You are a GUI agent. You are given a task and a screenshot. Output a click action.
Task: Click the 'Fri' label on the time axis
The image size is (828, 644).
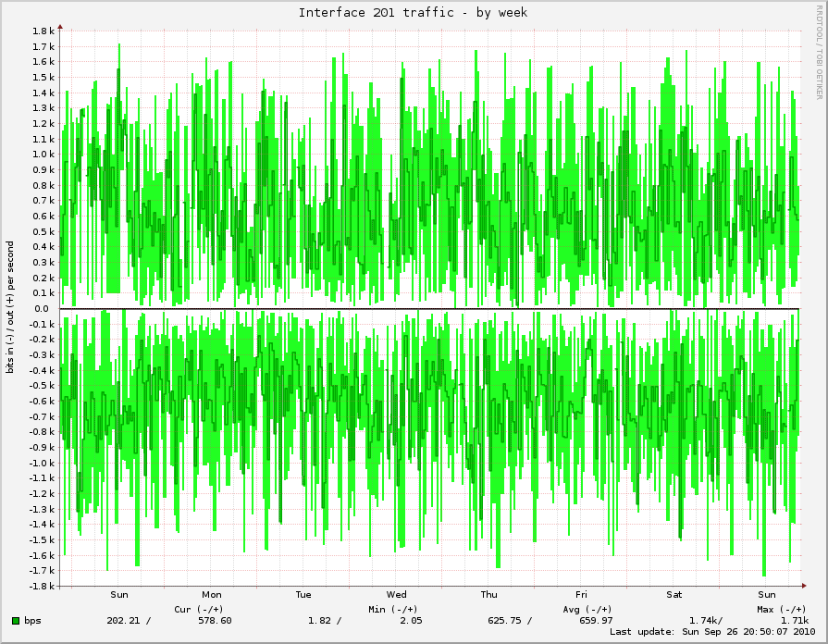click(x=581, y=595)
